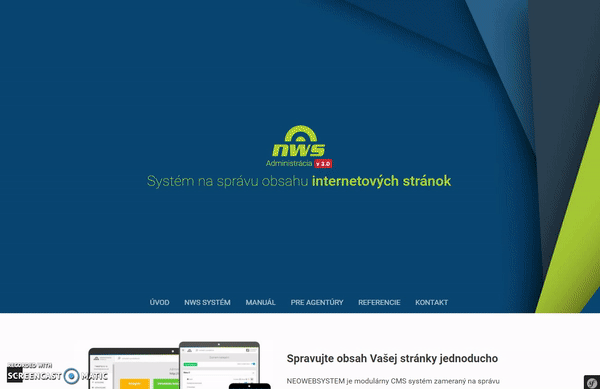Click the NEOWEBSYSTEM description paragraph

(393, 381)
